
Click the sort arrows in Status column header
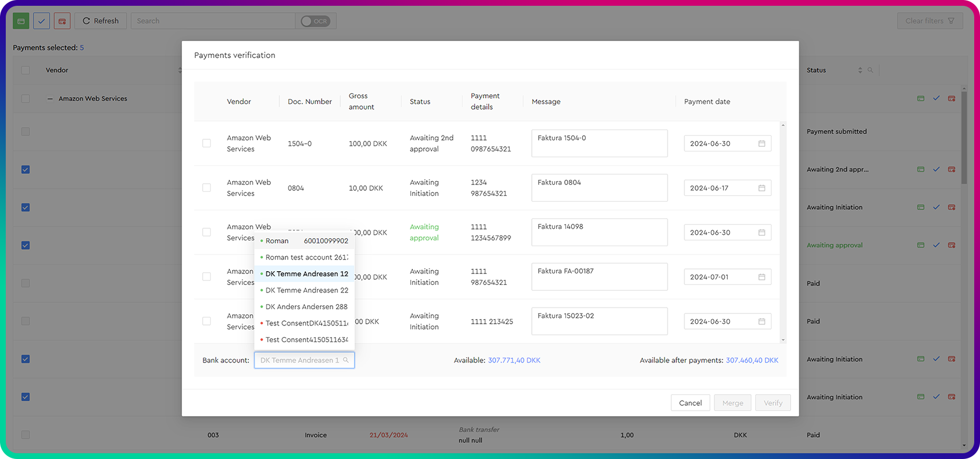tap(860, 70)
